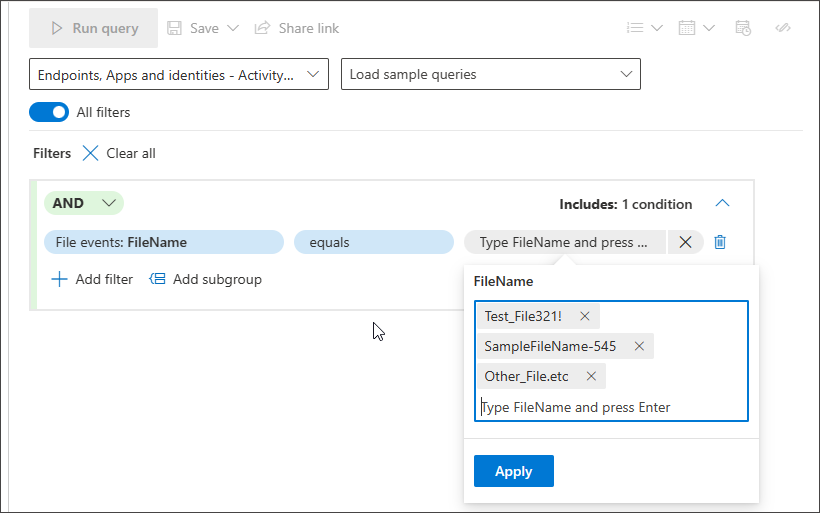The width and height of the screenshot is (820, 513).
Task: Click the Filters label
Action: click(52, 153)
